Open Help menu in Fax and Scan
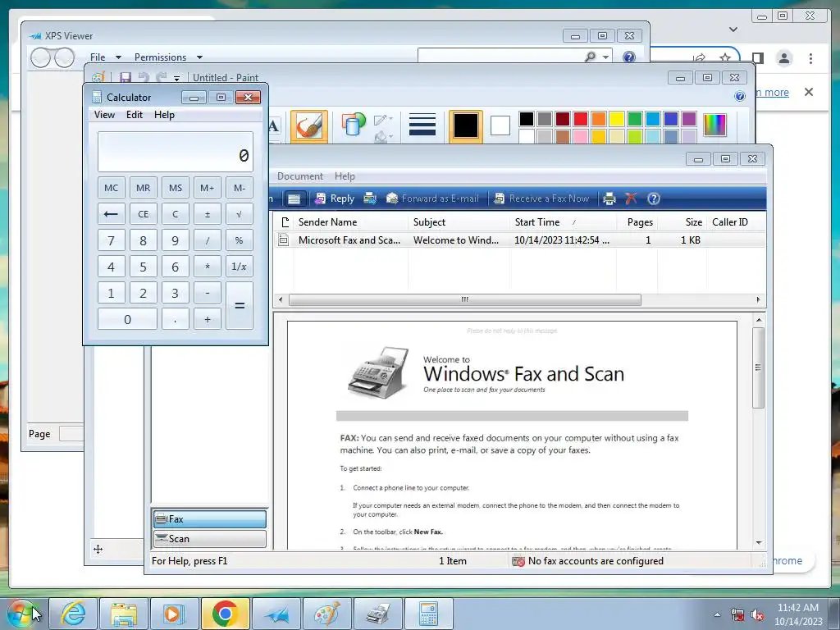Image resolution: width=840 pixels, height=630 pixels. tap(345, 176)
